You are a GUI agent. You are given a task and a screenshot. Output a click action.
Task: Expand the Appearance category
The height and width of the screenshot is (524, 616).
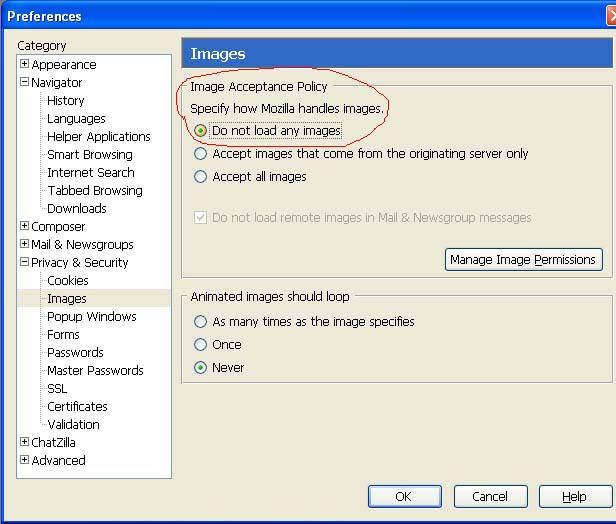coord(24,65)
